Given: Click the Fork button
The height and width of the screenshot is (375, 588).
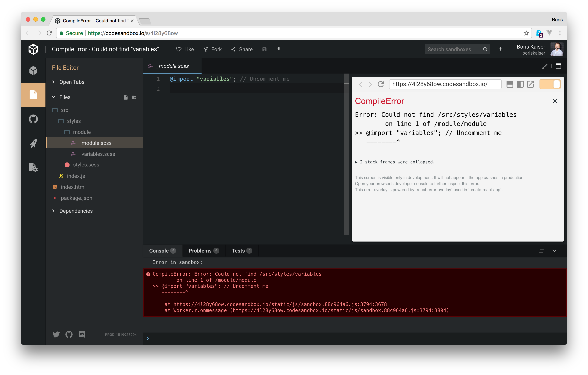Looking at the screenshot, I should [212, 49].
